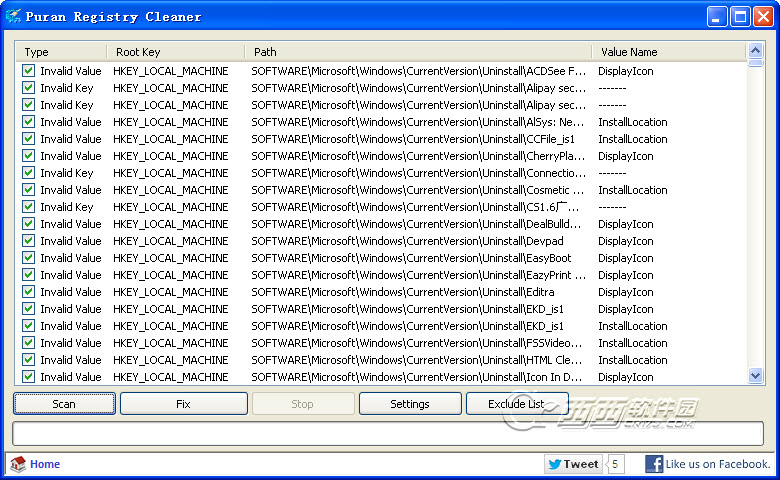Click the Facebook logo icon
Screen dimensions: 780x480
click(x=654, y=464)
